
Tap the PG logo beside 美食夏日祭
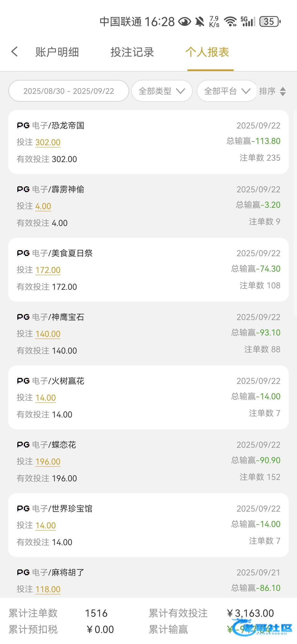(23, 253)
